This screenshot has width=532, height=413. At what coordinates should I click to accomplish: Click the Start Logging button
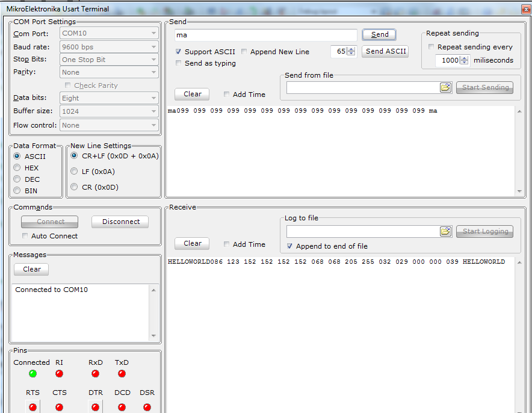click(485, 231)
